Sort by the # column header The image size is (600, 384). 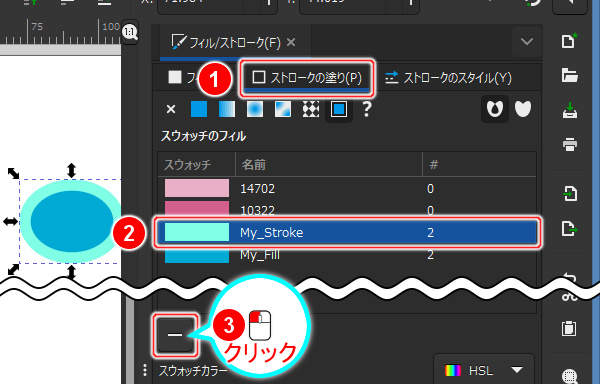pos(479,164)
